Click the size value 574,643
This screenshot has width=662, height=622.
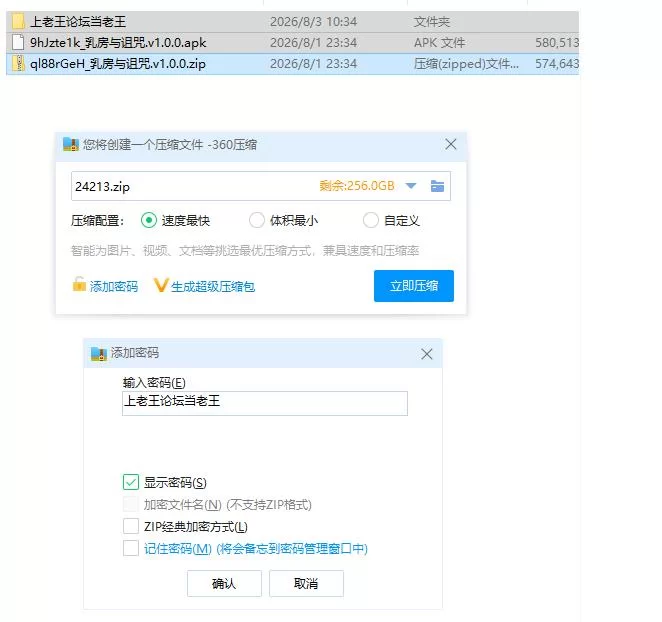click(556, 64)
